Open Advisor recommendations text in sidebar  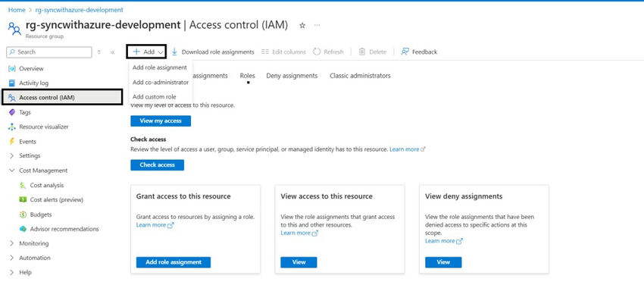(64, 229)
